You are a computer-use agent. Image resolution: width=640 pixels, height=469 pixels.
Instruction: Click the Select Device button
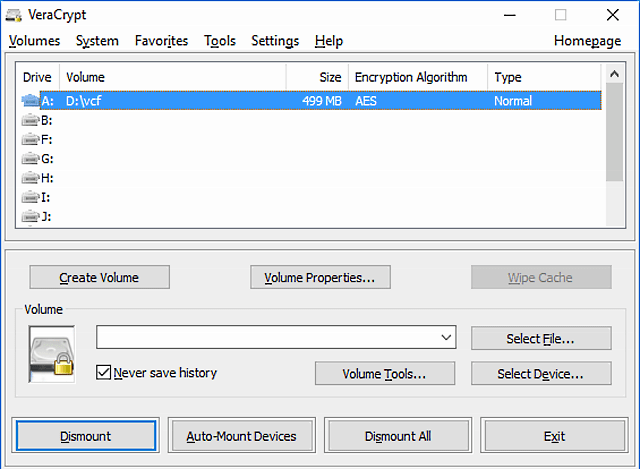click(541, 373)
